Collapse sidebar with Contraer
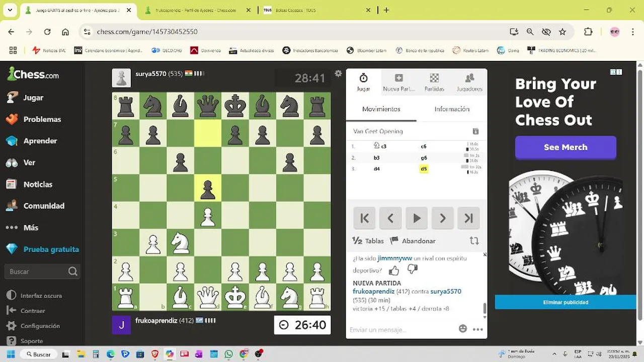Screen dimensions: 644x362 (26, 311)
